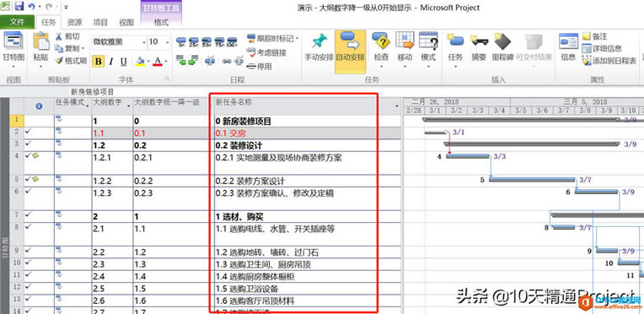Screen dimensions: 644x314
Task: Click the font color red A swatch
Action: click(x=158, y=62)
